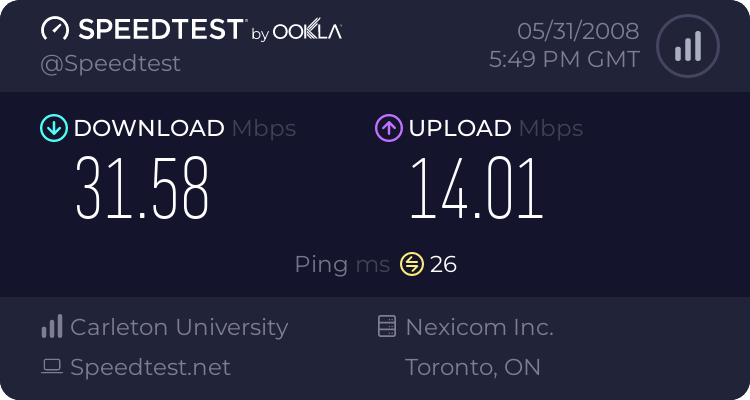The width and height of the screenshot is (750, 400).
Task: Open the Speedtest.net link
Action: (150, 367)
